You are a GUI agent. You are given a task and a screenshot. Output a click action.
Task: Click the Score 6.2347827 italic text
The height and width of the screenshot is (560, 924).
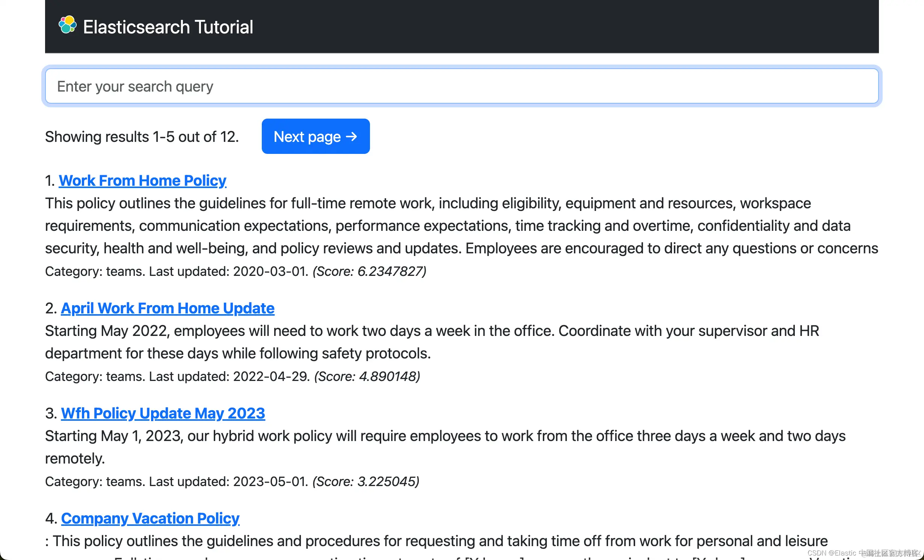[x=369, y=271]
